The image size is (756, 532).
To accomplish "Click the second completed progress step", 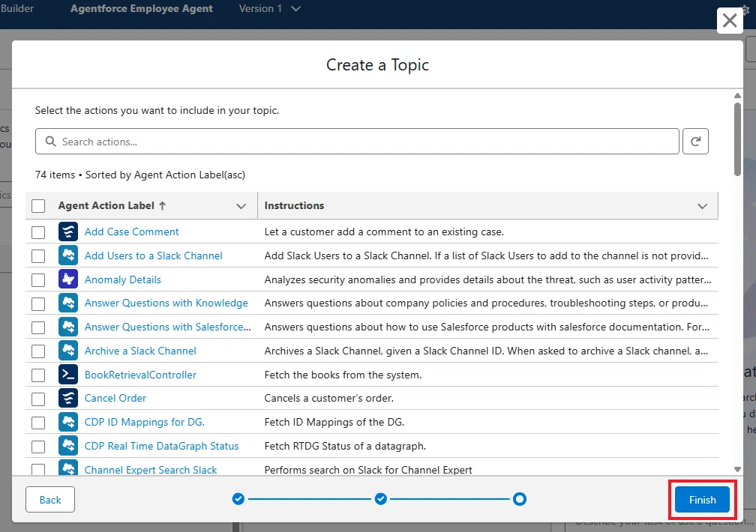I will tap(381, 499).
